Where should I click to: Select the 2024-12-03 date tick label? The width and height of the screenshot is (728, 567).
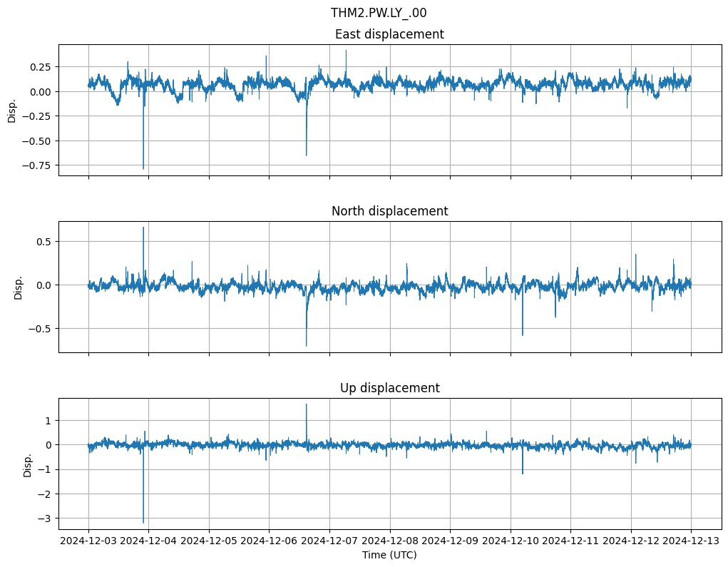pyautogui.click(x=88, y=541)
